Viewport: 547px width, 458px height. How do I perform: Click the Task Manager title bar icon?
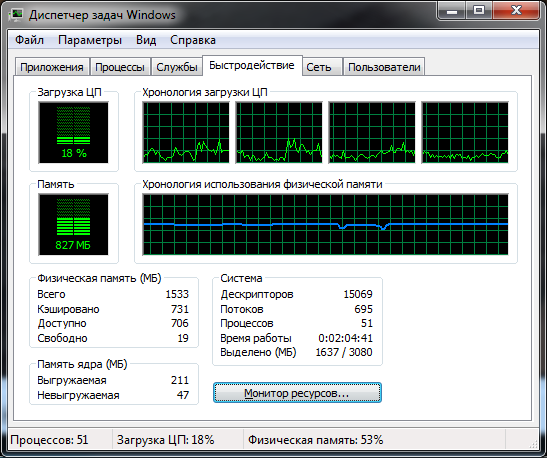(x=17, y=15)
